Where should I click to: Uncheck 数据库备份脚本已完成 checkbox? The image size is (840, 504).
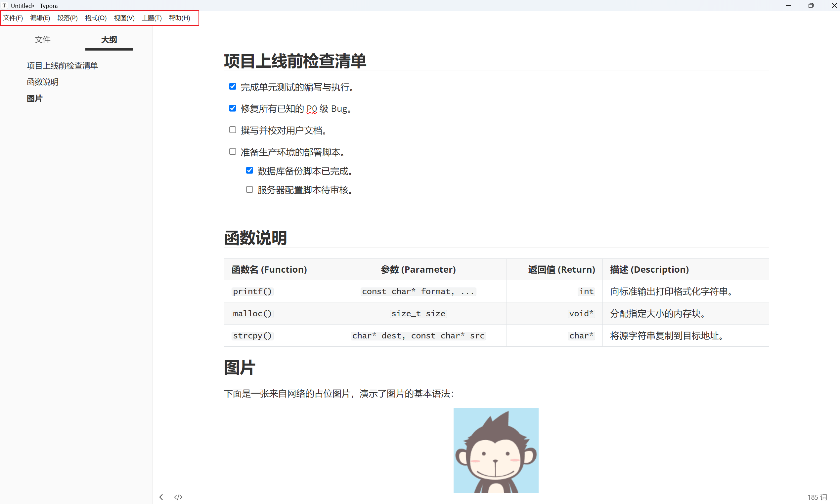249,171
